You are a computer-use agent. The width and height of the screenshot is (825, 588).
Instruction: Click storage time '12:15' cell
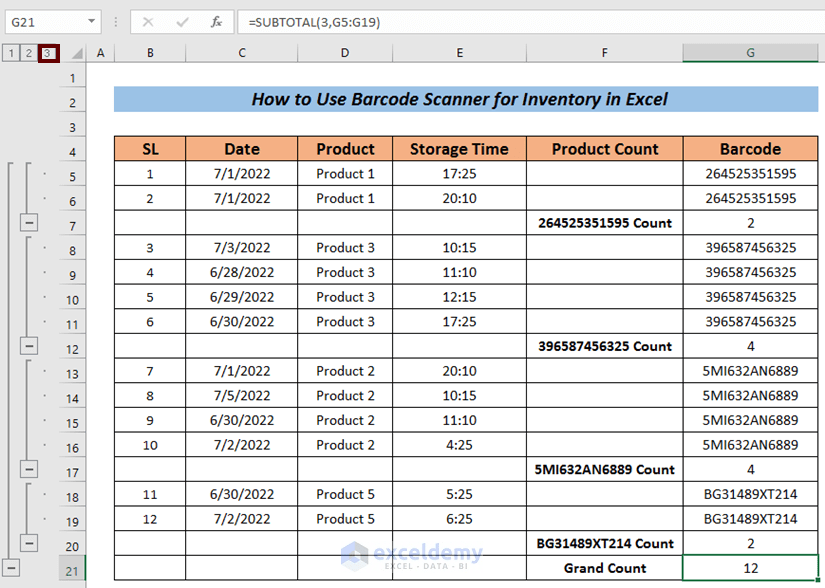tap(459, 297)
